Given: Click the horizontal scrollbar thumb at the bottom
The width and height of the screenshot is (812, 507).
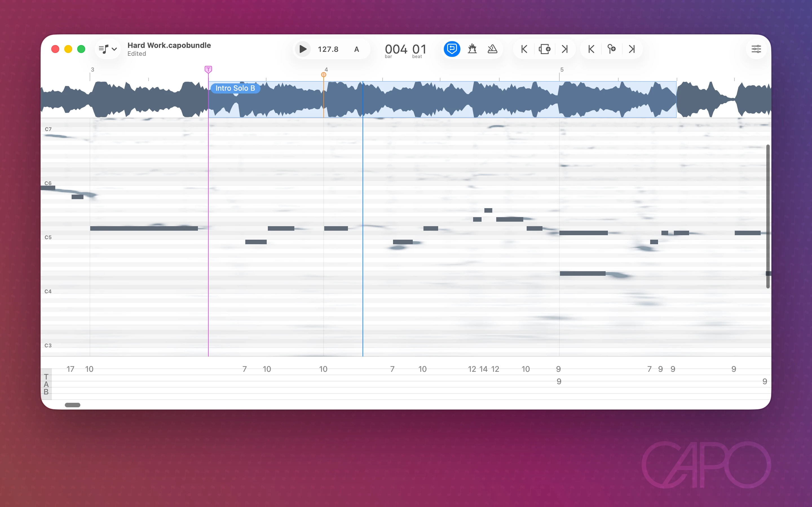Looking at the screenshot, I should (72, 405).
